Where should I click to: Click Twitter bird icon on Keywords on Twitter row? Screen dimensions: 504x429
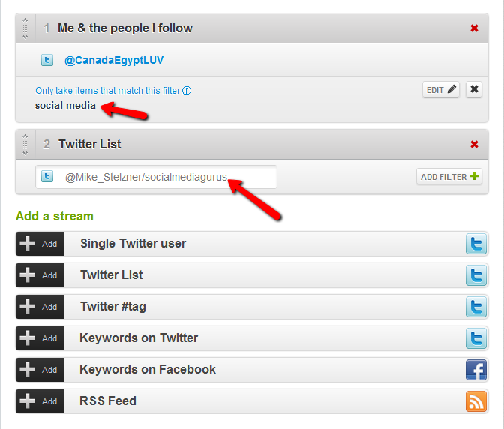(x=476, y=338)
